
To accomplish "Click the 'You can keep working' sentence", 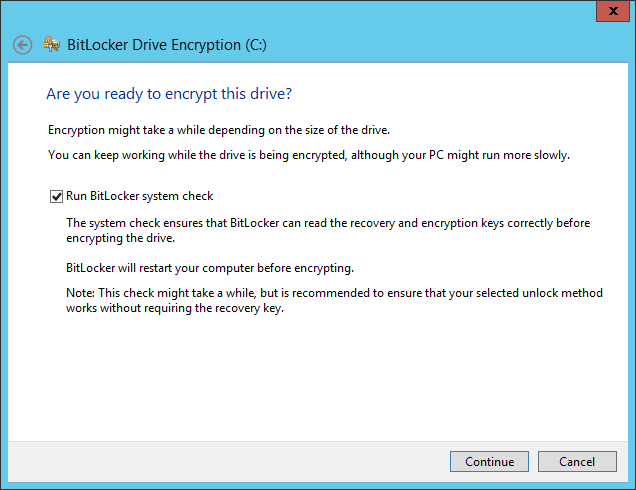I will [309, 155].
